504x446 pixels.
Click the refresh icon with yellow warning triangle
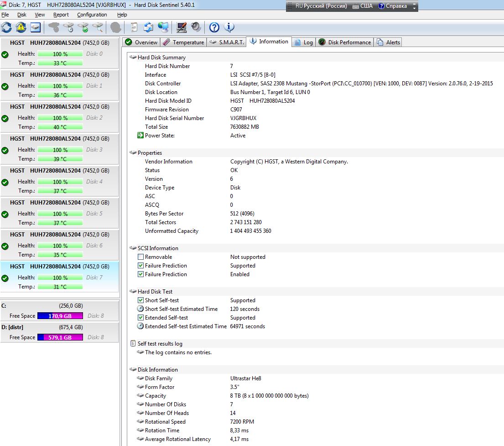[x=21, y=27]
